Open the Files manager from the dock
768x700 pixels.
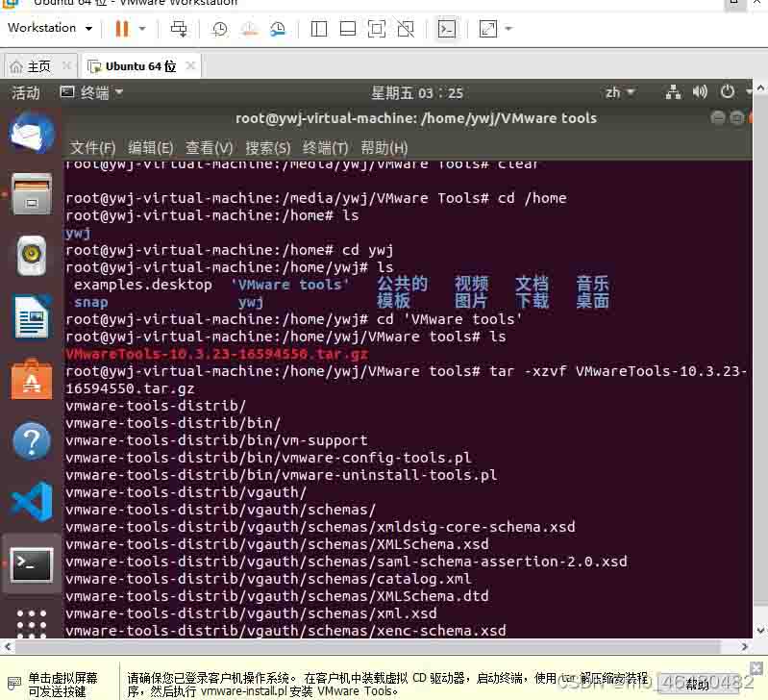coord(32,194)
